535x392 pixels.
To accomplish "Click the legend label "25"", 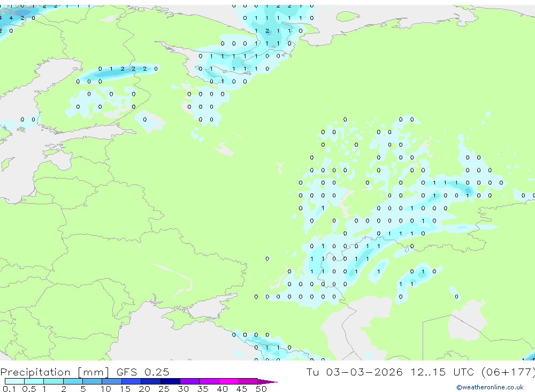I will point(164,389).
